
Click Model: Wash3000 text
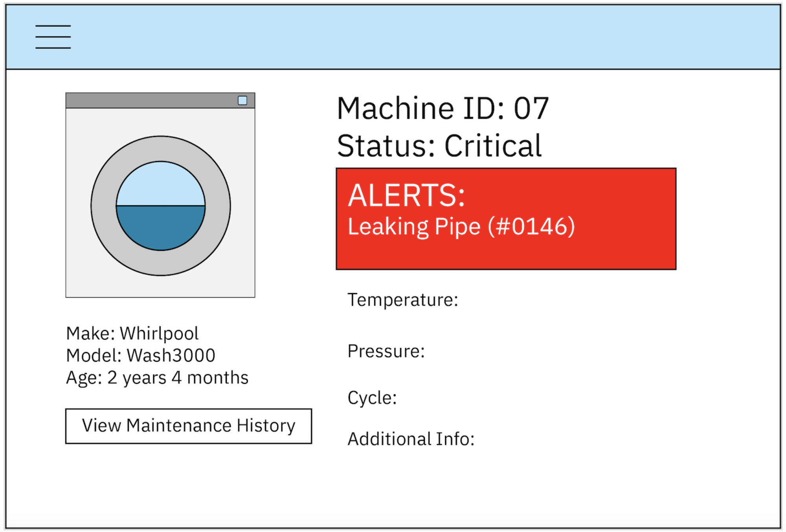[x=141, y=355]
